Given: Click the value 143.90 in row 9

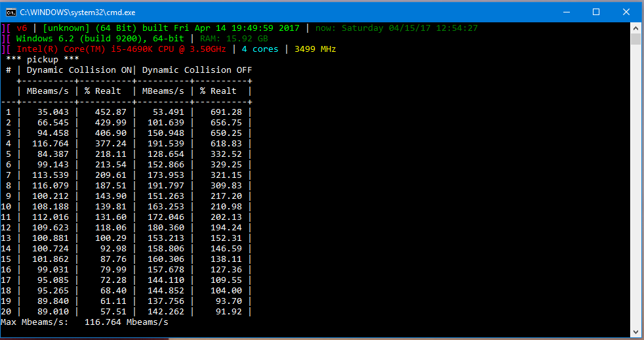Looking at the screenshot, I should 111,196.
